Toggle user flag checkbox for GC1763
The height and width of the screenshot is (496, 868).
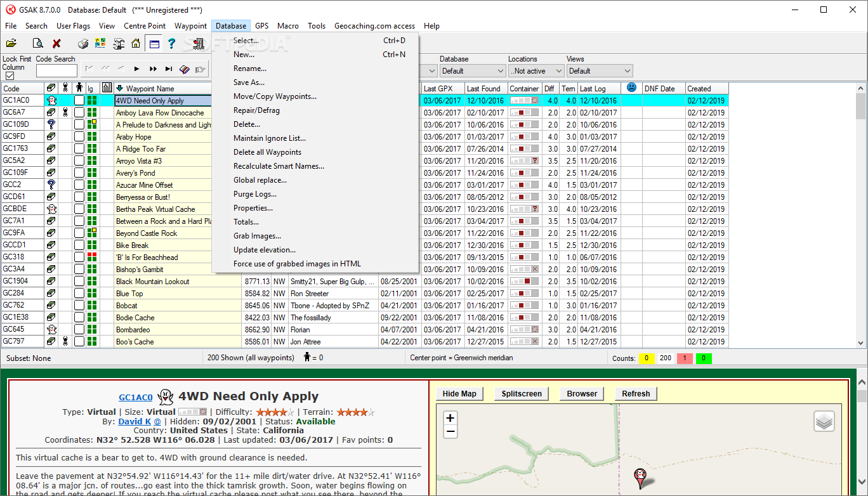pos(79,148)
